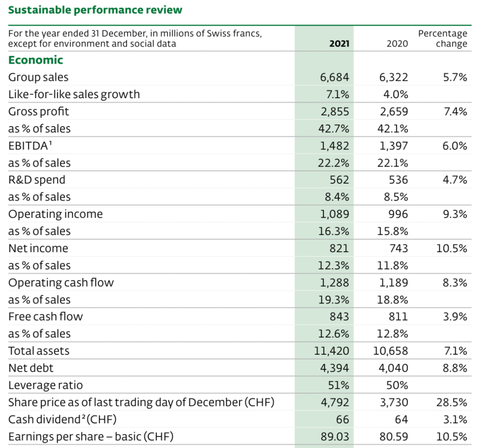Select the 2020 column header
The width and height of the screenshot is (480, 448).
[397, 44]
